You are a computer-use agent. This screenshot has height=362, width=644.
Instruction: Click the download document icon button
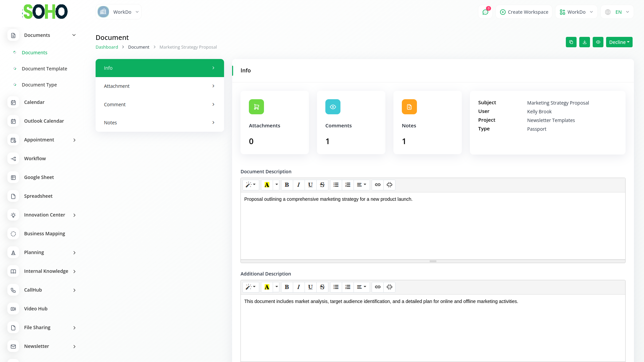pyautogui.click(x=584, y=42)
